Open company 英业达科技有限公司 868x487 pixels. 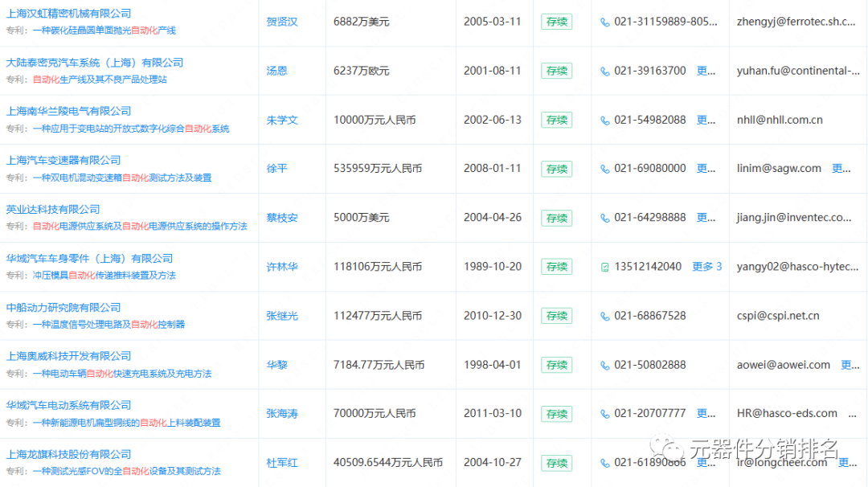click(52, 209)
